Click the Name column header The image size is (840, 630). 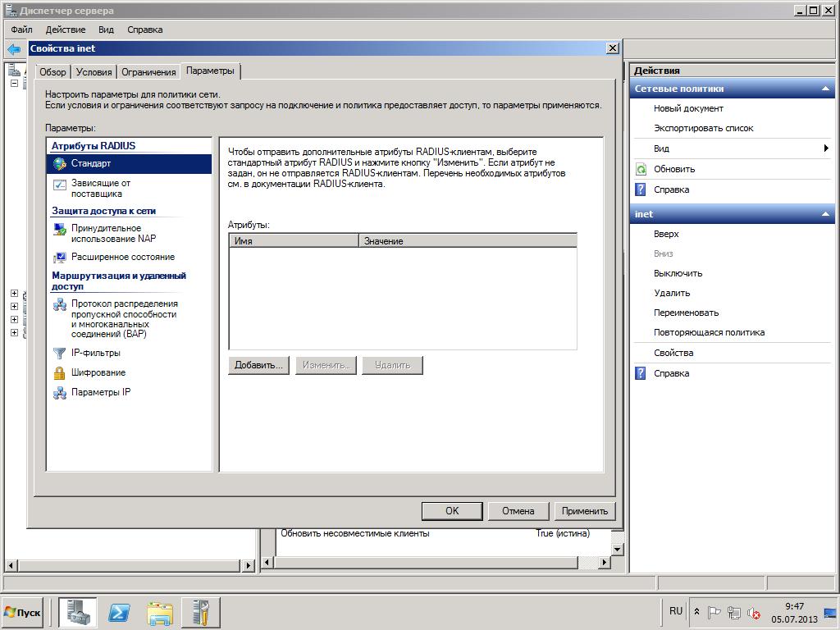(294, 241)
